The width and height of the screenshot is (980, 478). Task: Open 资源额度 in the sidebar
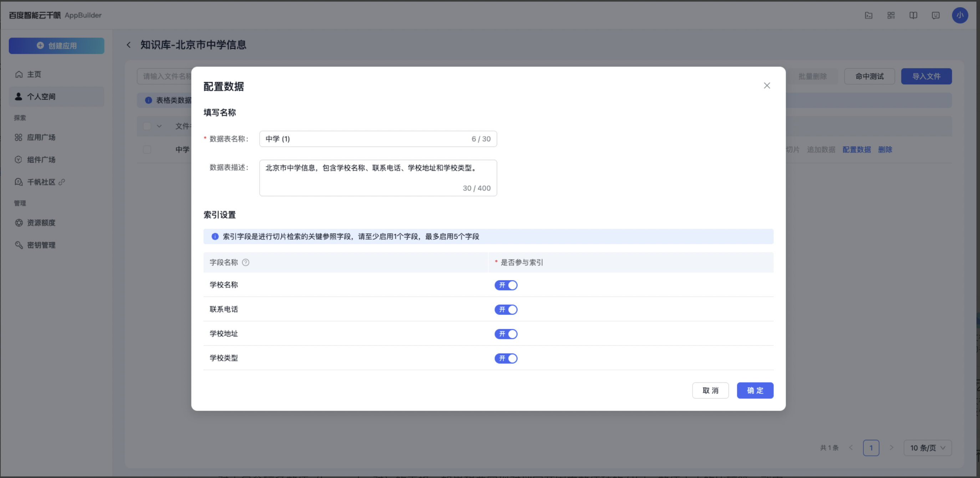point(57,223)
